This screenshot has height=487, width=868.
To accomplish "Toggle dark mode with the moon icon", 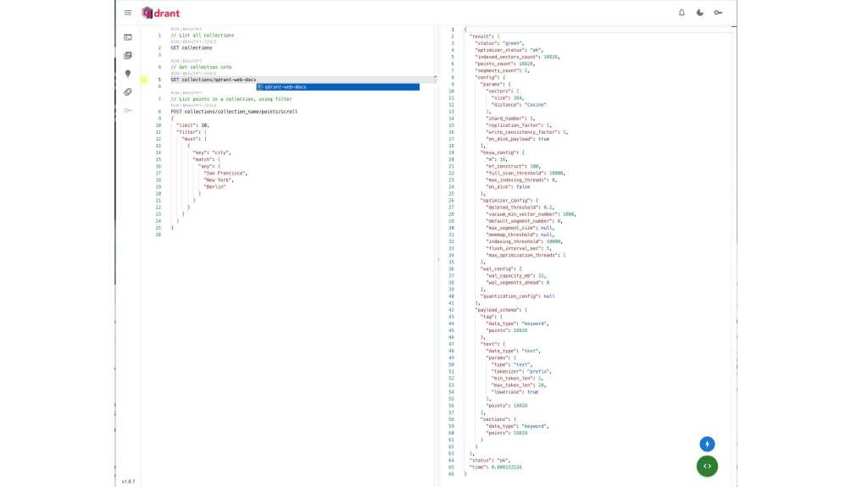I will 700,13.
